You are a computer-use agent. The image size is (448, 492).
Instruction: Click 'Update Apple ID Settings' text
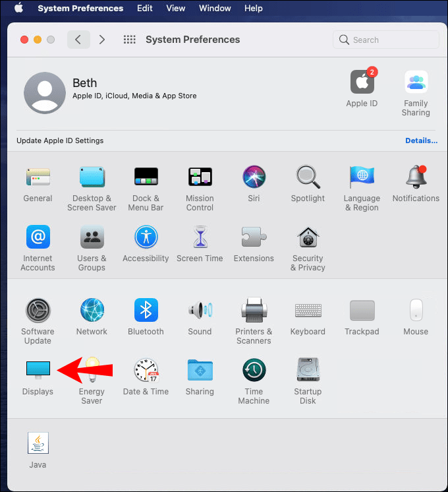pyautogui.click(x=60, y=140)
